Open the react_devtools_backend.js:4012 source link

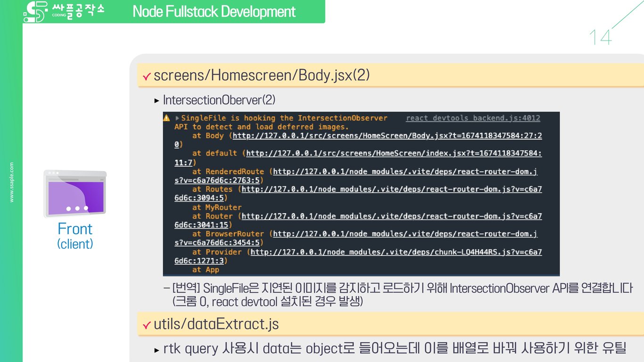[x=473, y=118]
